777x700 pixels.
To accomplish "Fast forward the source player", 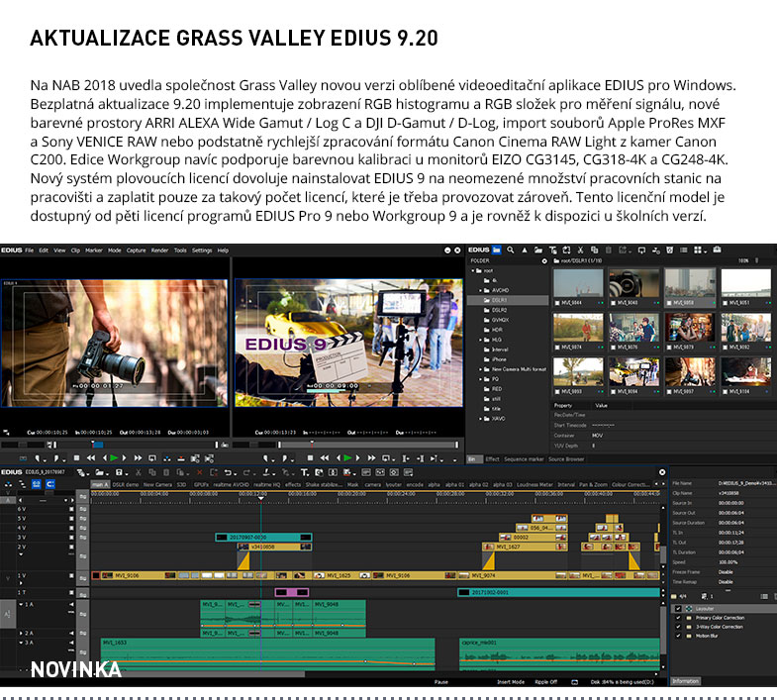I will [x=138, y=458].
